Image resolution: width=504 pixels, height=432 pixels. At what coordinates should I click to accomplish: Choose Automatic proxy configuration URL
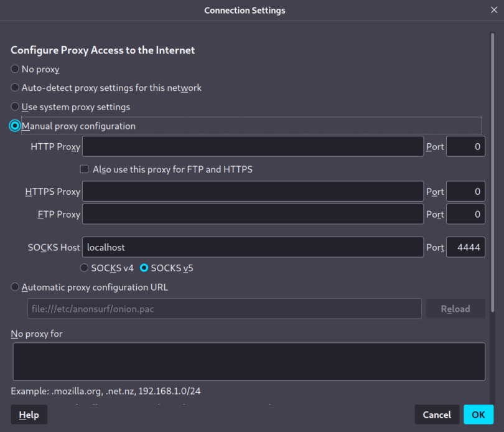[x=14, y=287]
